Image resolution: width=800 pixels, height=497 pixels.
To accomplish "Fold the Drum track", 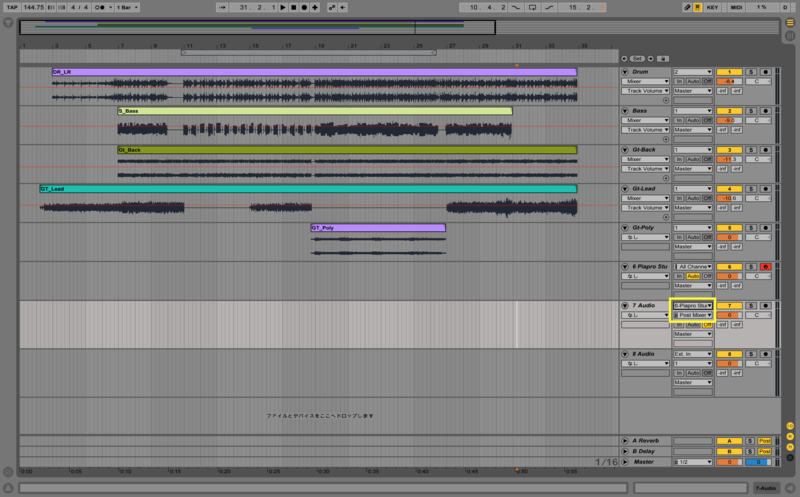I will click(x=625, y=72).
